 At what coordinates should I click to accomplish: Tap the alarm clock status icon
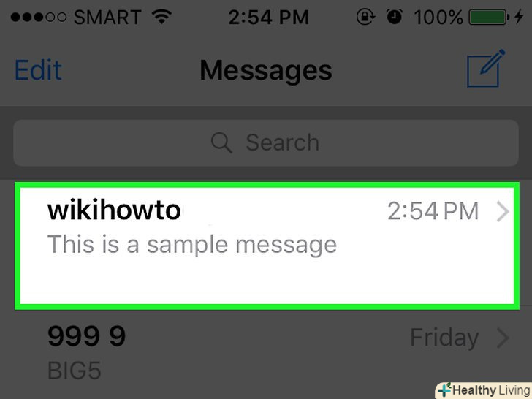(x=395, y=17)
